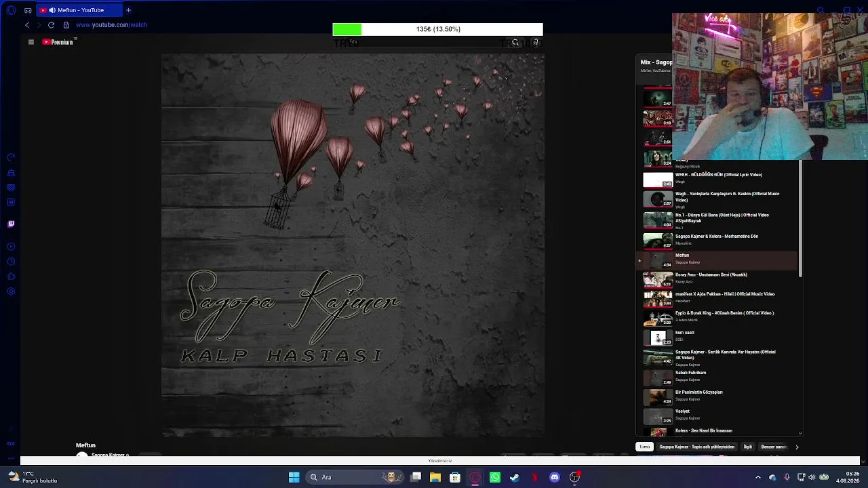Click playlist scroll-down arrow
Screen dimensions: 868x488
(x=801, y=432)
